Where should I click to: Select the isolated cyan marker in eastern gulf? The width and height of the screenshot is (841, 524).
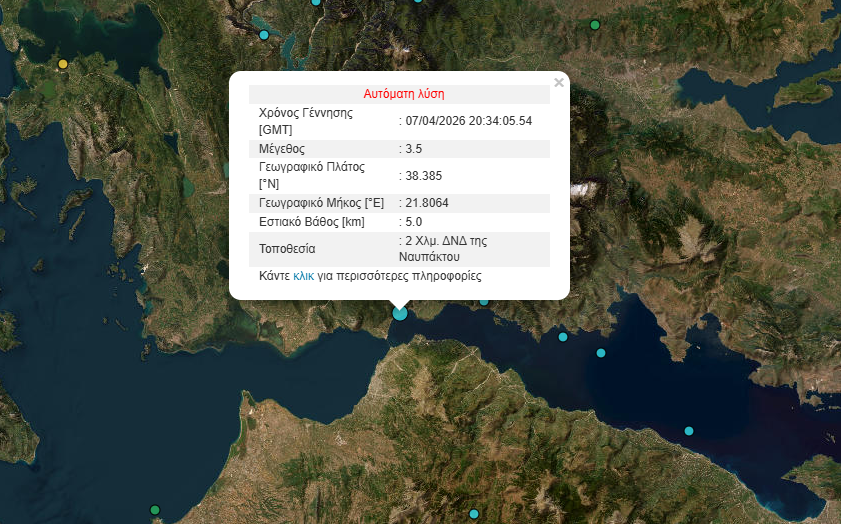pyautogui.click(x=689, y=431)
